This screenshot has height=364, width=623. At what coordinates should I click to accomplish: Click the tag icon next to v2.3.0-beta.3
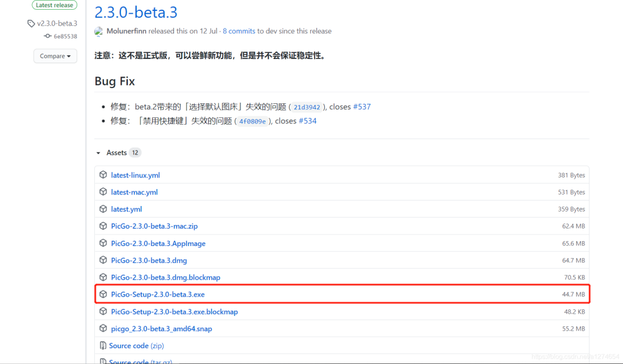pyautogui.click(x=31, y=24)
